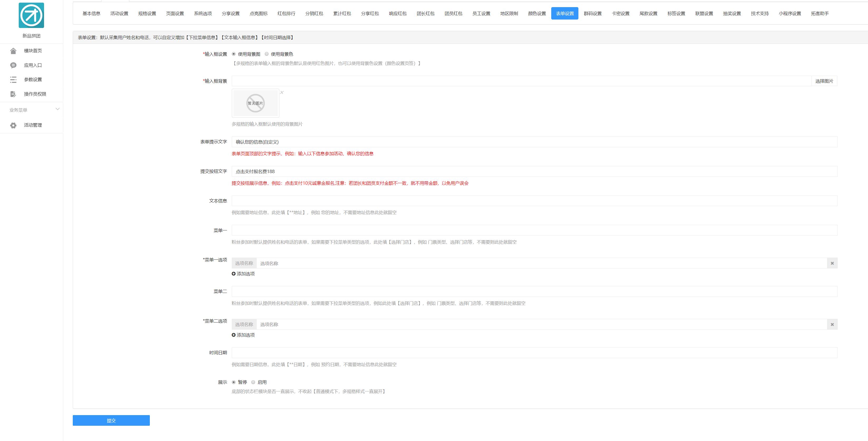Click the 菜单一 input field

[534, 230]
